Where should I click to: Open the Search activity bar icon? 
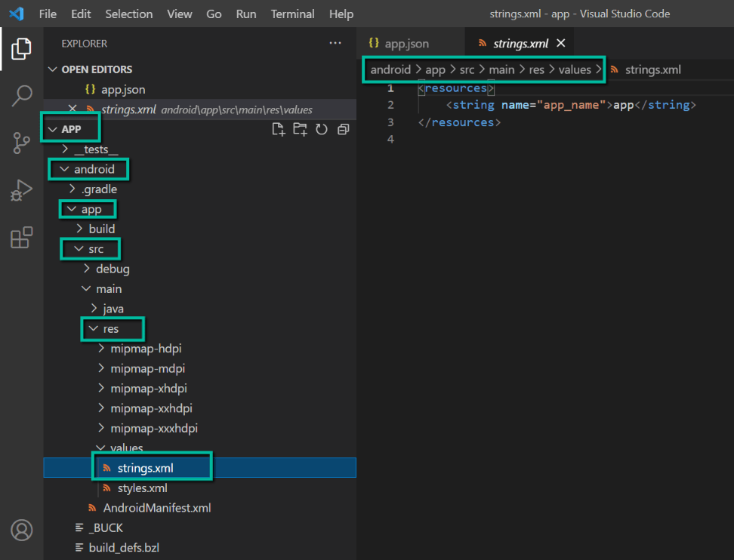pos(21,96)
